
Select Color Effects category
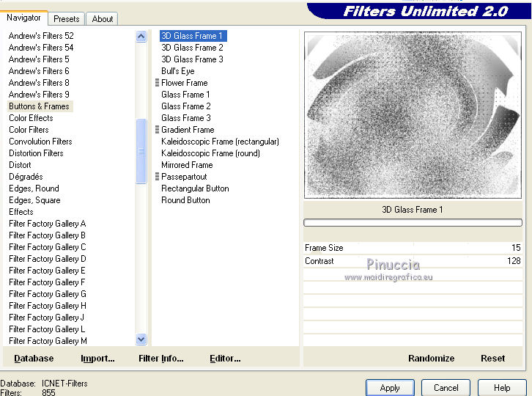[x=31, y=118]
